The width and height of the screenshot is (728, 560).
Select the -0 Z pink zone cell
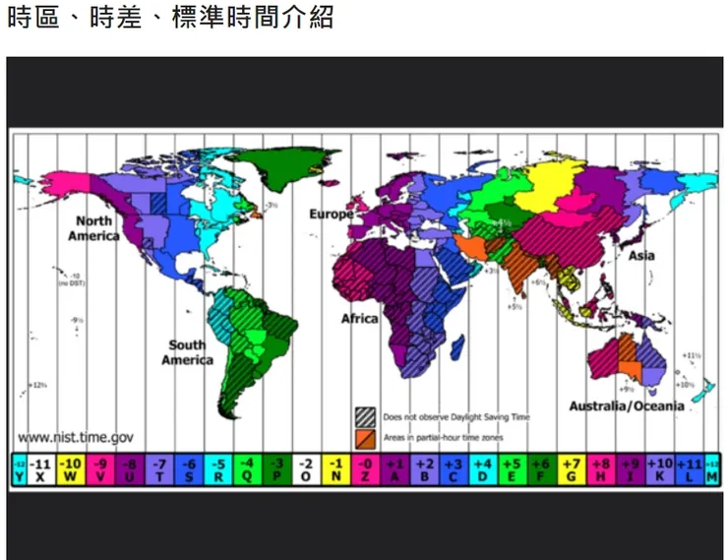point(365,469)
